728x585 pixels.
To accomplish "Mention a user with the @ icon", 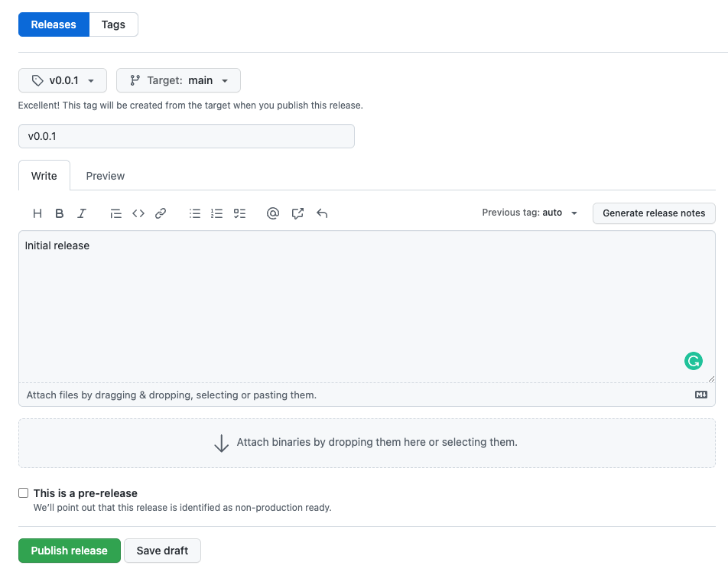I will tap(273, 213).
